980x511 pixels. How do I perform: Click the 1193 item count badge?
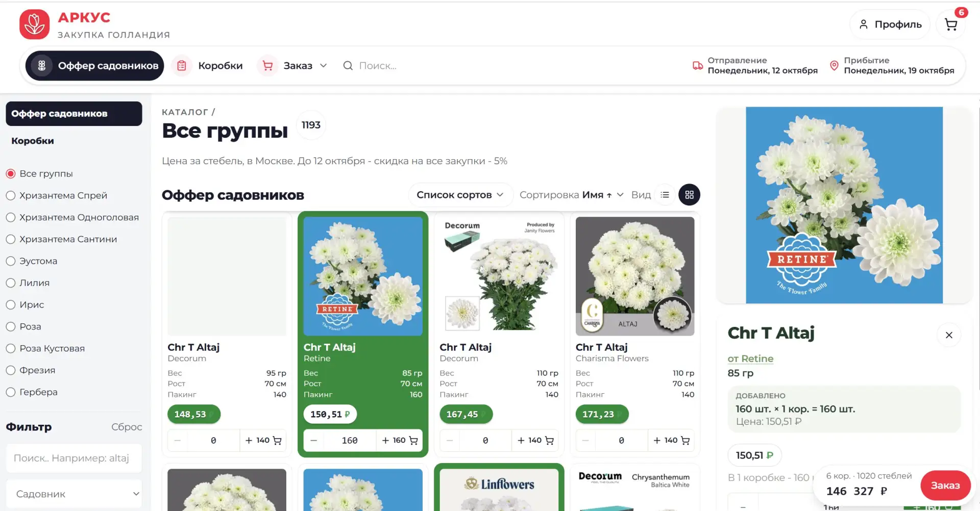[311, 125]
